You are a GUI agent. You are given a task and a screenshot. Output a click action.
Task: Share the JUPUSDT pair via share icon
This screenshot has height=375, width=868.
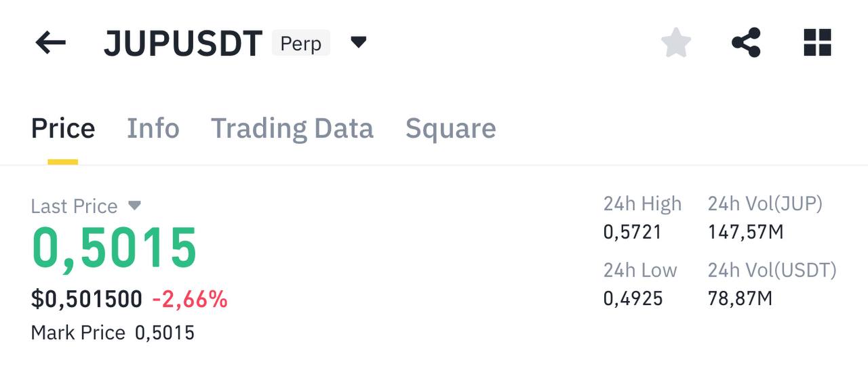(746, 43)
